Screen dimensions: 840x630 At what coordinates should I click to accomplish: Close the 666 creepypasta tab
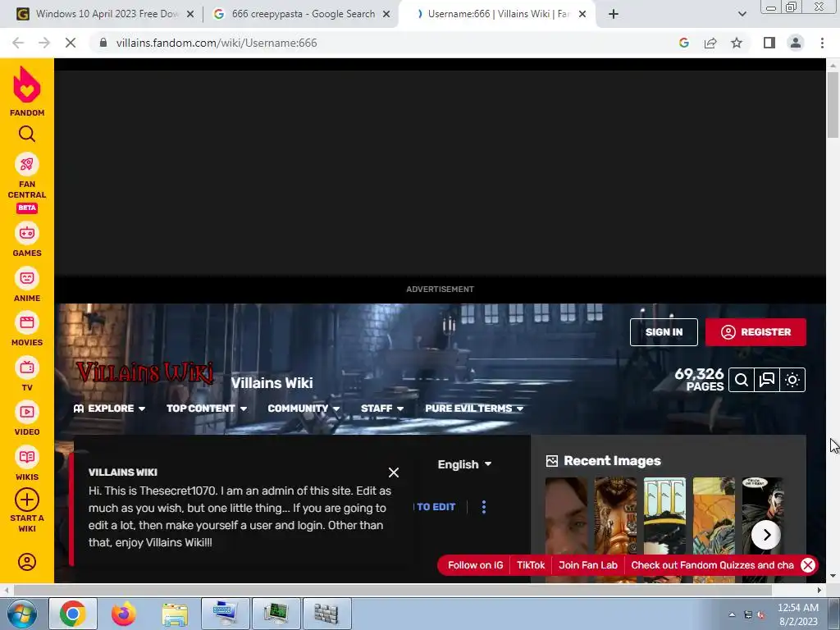pos(386,14)
